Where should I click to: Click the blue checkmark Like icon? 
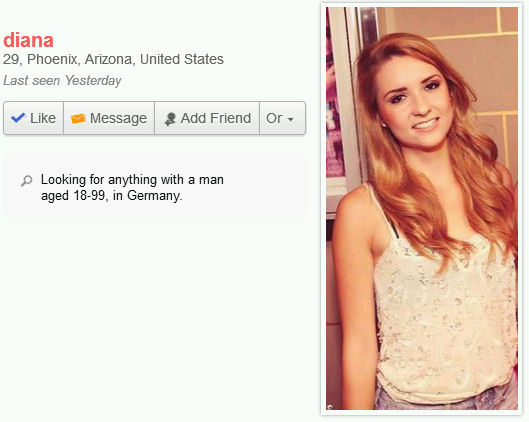click(x=18, y=118)
